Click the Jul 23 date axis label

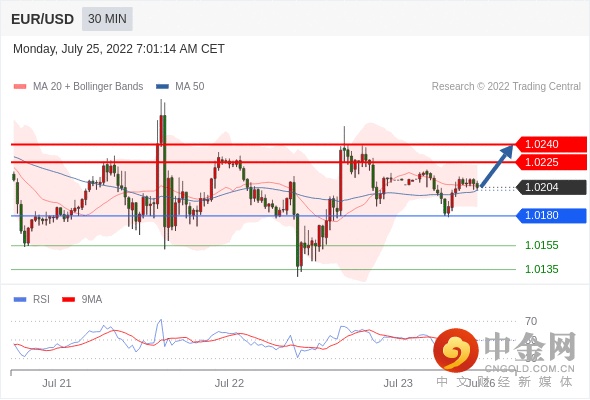[398, 383]
